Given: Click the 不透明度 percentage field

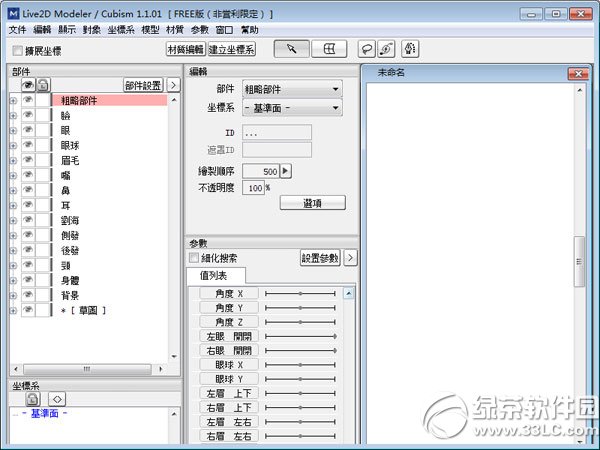Looking at the screenshot, I should [x=253, y=188].
